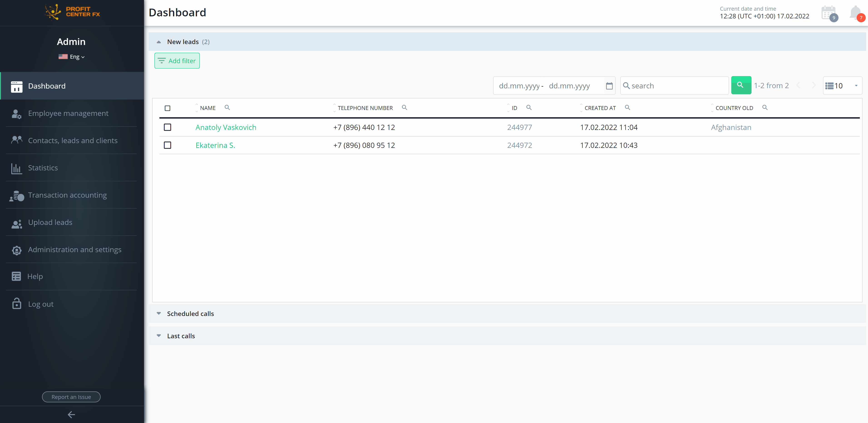Click ID 244977
This screenshot has height=423, width=868.
(x=520, y=127)
